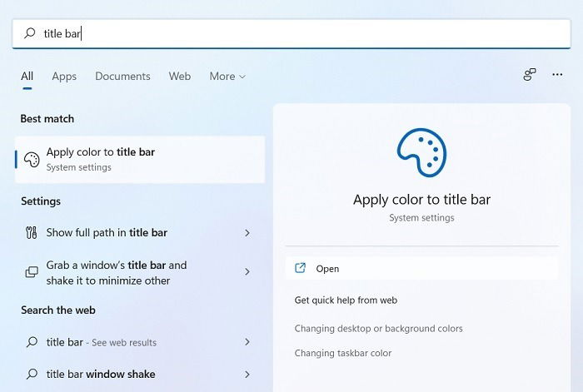The height and width of the screenshot is (392, 583).
Task: Open the three-dot options menu
Action: [557, 75]
